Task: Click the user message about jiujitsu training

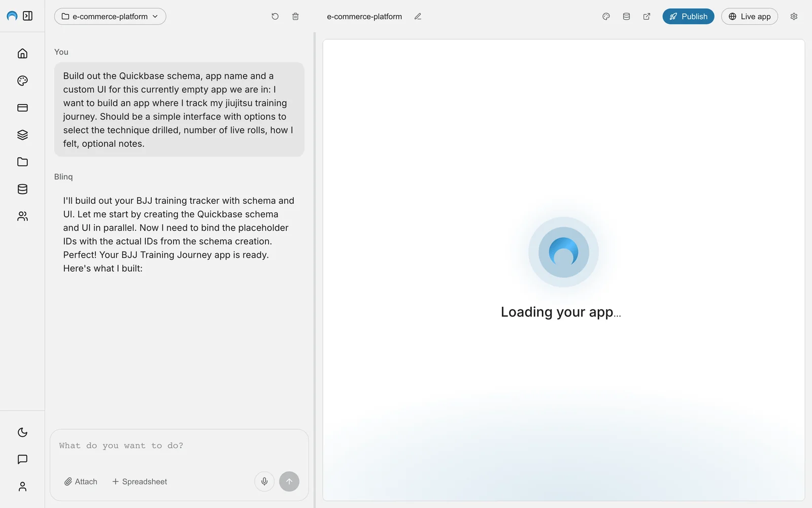Action: coord(179,110)
